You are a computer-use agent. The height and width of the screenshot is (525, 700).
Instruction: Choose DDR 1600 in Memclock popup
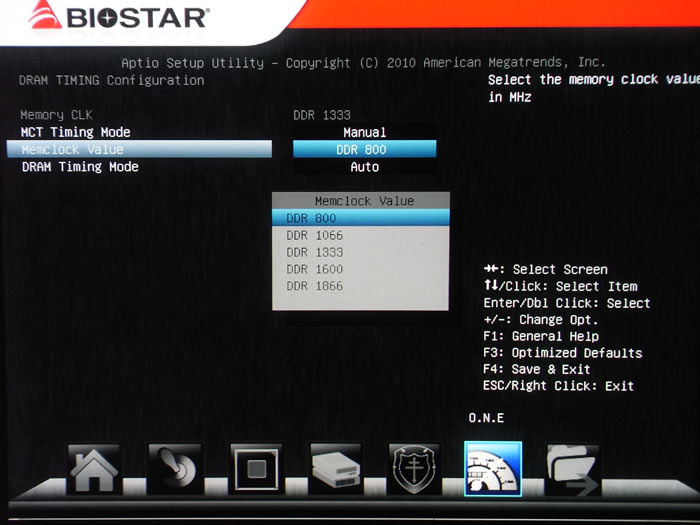[x=361, y=269]
